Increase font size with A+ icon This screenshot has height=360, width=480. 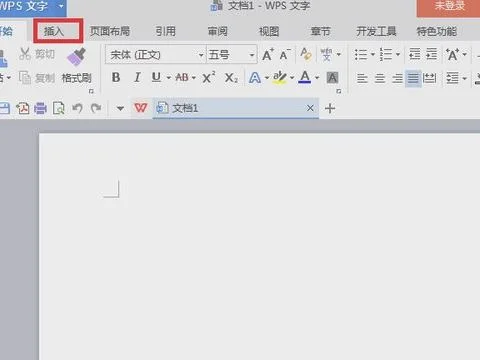coord(268,55)
